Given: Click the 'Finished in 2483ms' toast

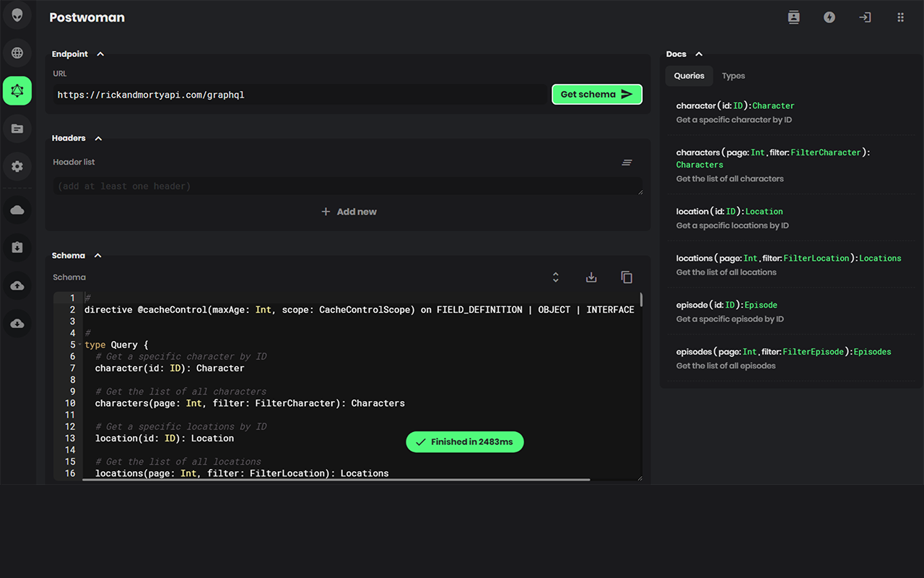Looking at the screenshot, I should (465, 442).
